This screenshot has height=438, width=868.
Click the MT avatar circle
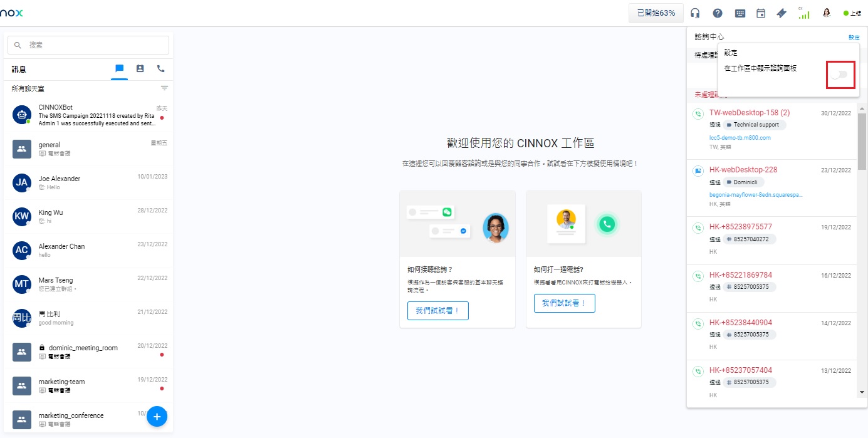coord(22,284)
